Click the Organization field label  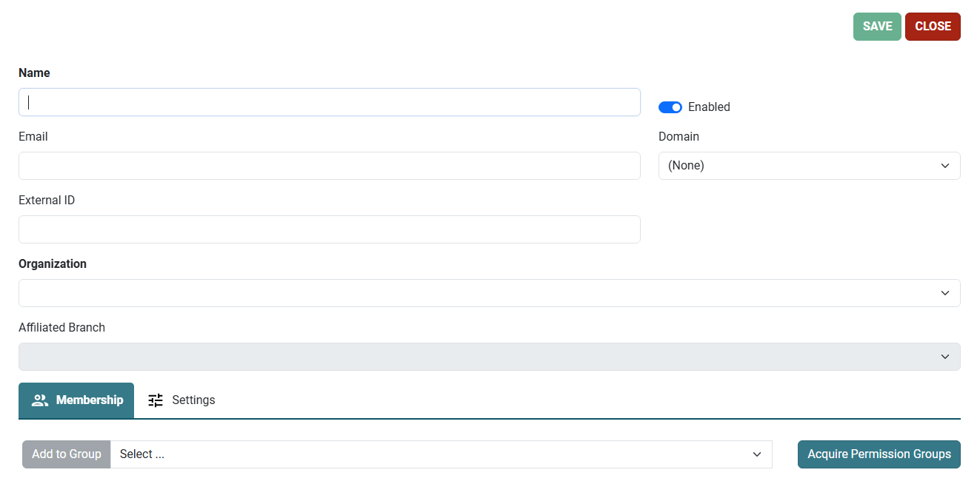[x=53, y=264]
